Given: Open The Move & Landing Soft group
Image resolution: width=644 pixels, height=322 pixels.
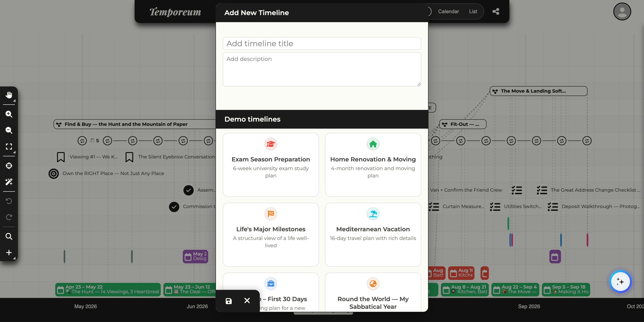Looking at the screenshot, I should click(x=539, y=91).
